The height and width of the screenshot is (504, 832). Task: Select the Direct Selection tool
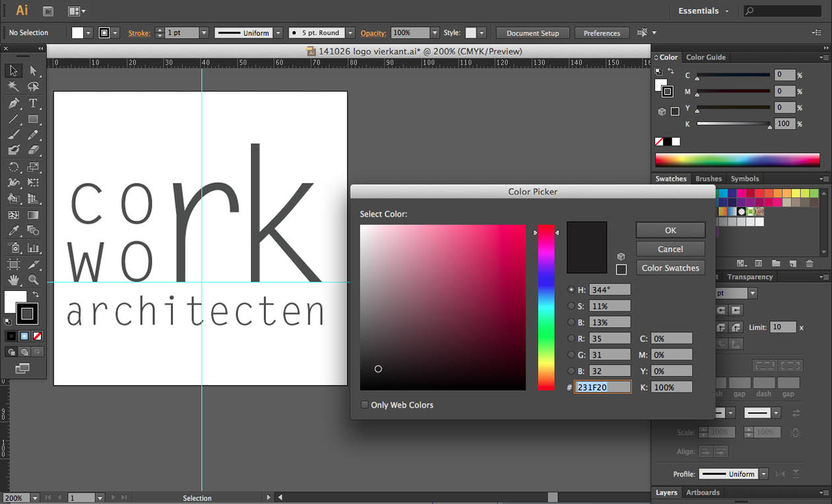coord(33,71)
